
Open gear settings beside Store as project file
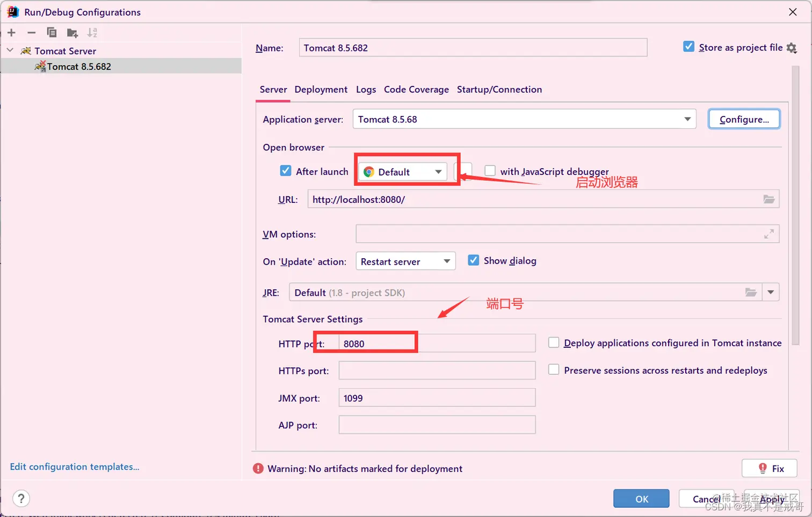pyautogui.click(x=792, y=48)
